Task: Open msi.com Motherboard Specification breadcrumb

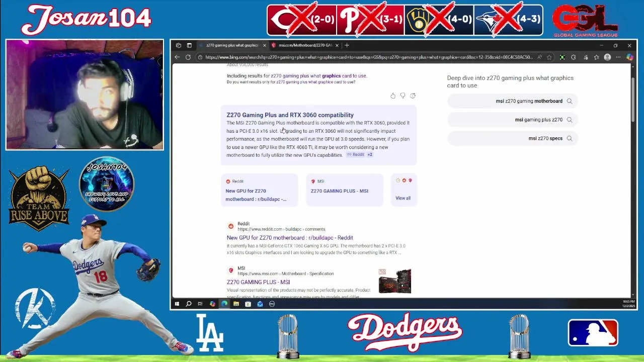Action: [x=285, y=274]
